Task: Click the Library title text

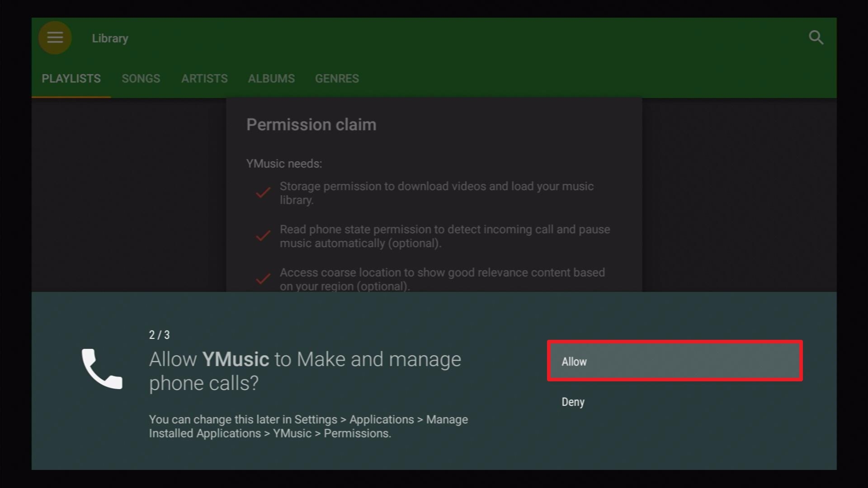Action: pos(110,38)
